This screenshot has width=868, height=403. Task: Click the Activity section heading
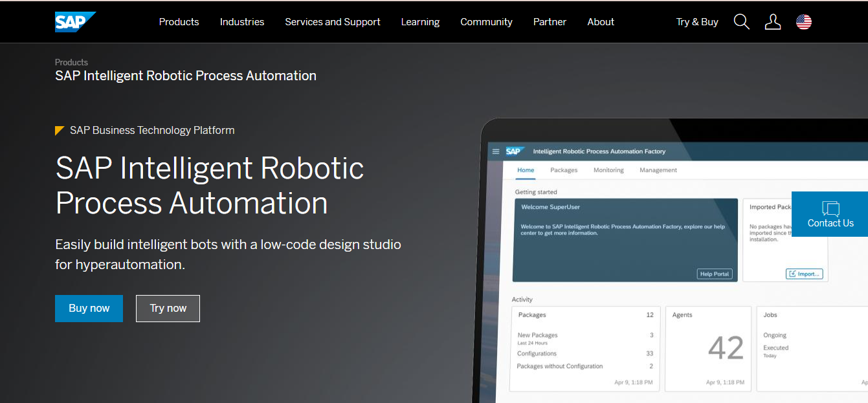point(522,300)
